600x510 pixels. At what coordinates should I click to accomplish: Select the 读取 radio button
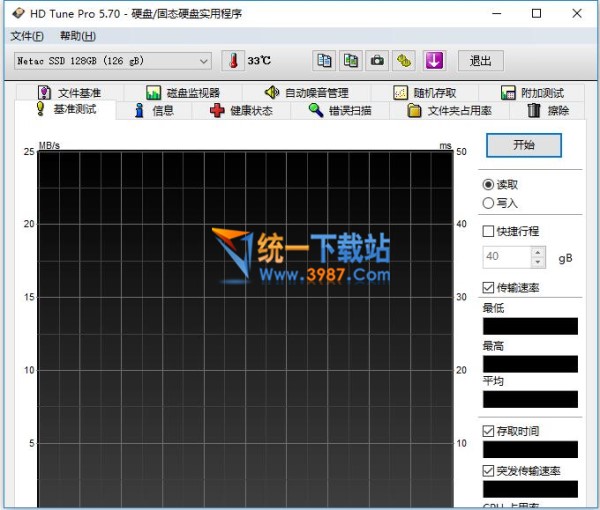click(488, 185)
